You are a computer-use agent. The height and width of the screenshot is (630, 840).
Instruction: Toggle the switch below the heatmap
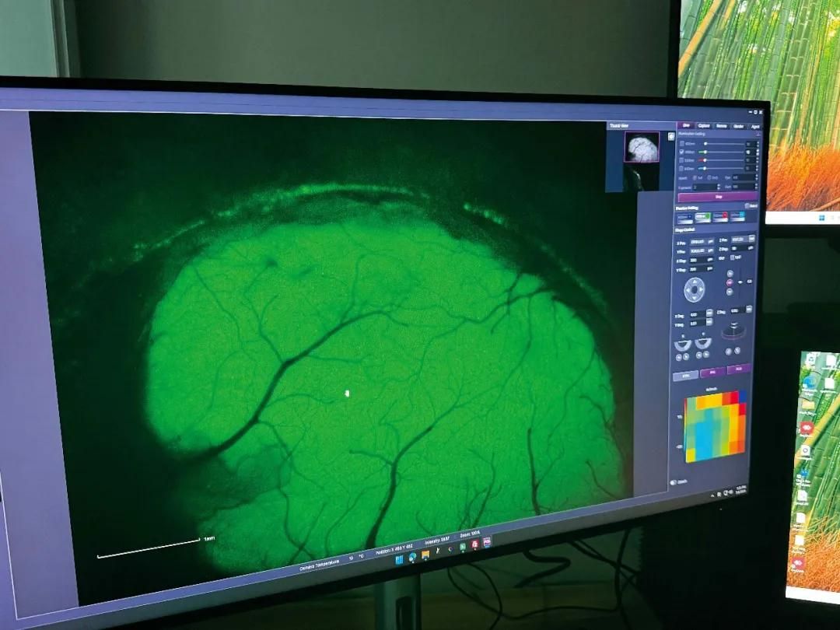pos(674,482)
